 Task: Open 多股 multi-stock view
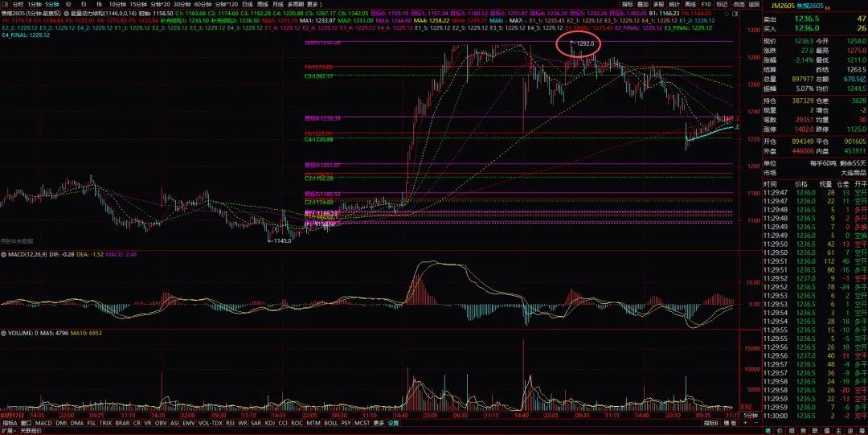[658, 5]
